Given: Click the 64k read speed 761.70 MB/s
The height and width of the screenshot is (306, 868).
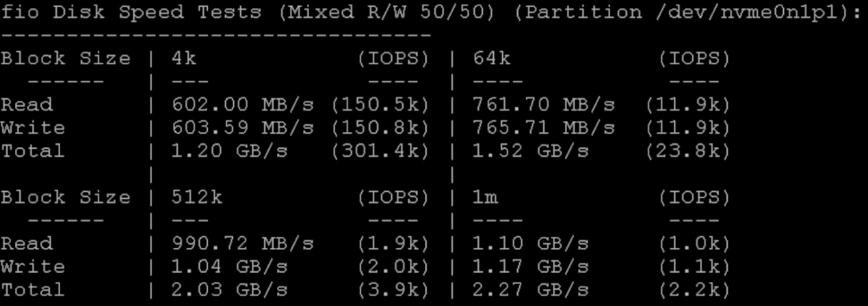Looking at the screenshot, I should pyautogui.click(x=544, y=105).
